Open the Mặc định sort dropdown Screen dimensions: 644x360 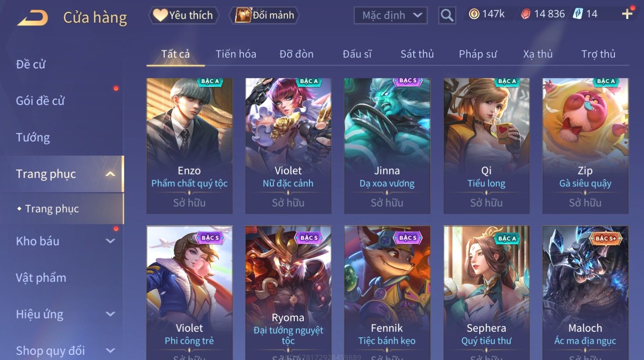point(390,15)
